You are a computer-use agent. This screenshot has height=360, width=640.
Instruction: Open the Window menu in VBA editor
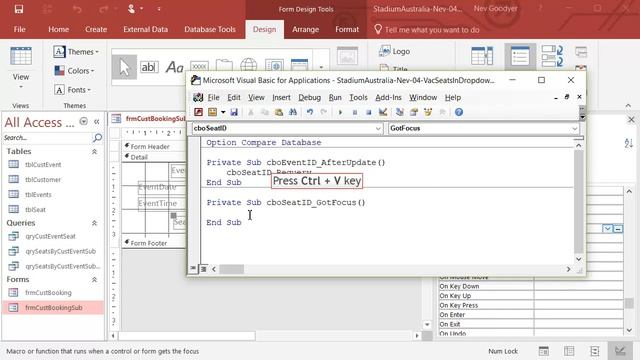tap(423, 98)
